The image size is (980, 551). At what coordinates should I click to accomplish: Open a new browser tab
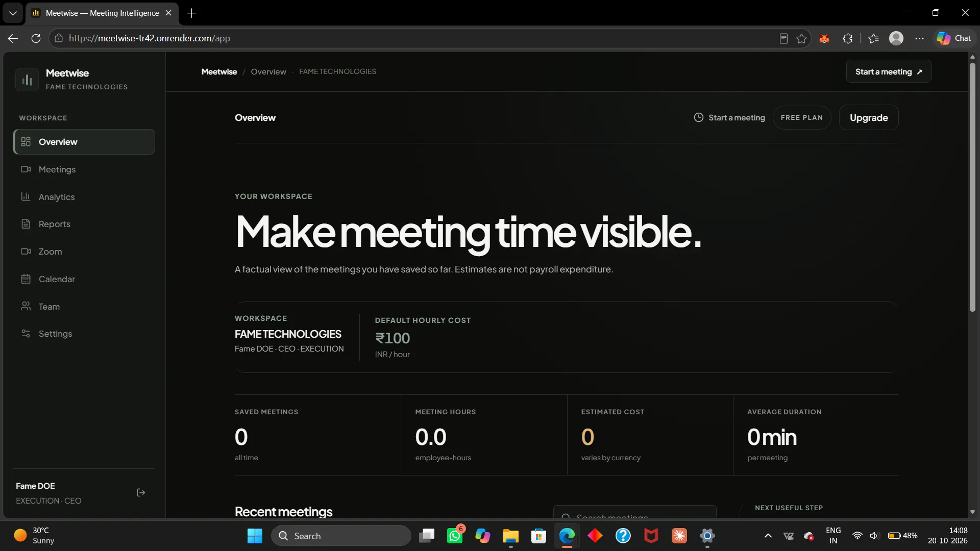point(192,13)
